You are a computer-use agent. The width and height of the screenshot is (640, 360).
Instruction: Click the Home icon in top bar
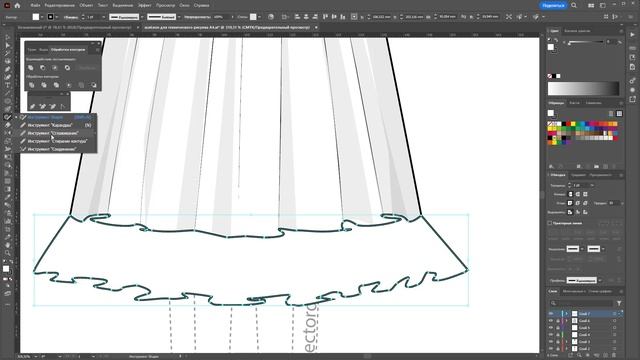tap(17, 5)
